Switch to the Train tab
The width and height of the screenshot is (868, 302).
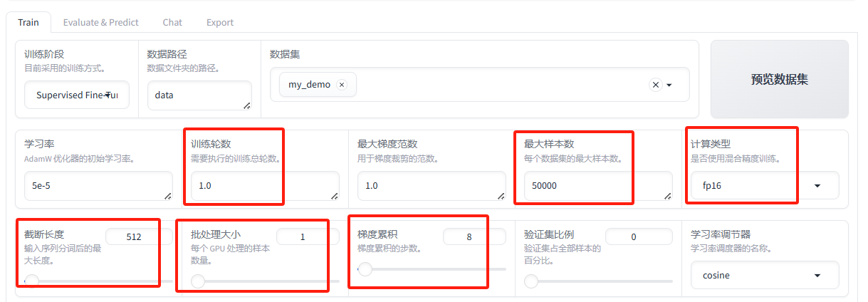click(28, 22)
